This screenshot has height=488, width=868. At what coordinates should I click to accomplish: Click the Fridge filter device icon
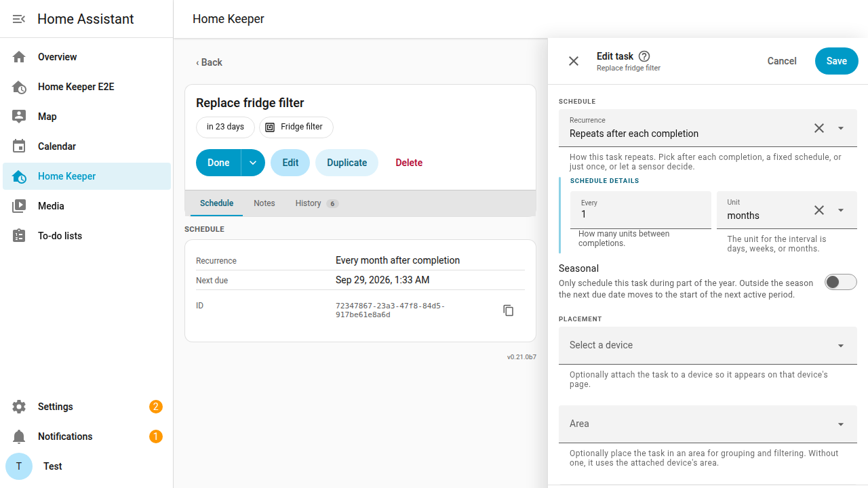point(270,127)
